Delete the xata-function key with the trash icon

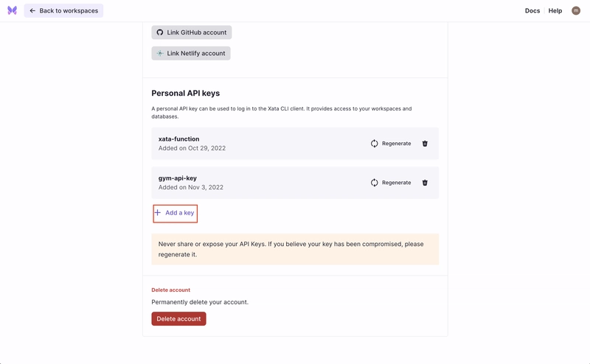click(425, 144)
